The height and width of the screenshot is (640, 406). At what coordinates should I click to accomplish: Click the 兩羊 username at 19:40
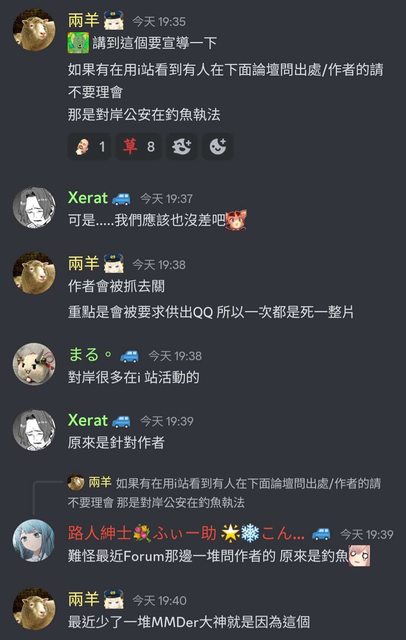(84, 599)
